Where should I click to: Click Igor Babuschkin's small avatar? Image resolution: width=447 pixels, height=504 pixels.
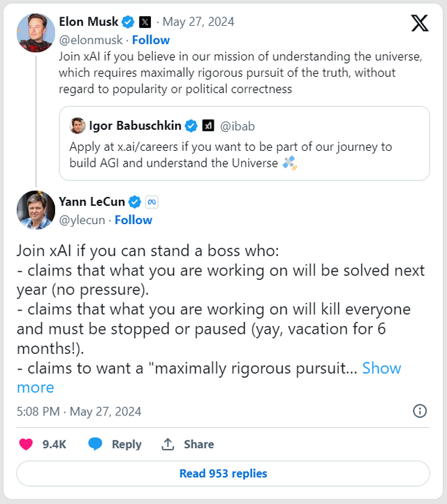78,126
